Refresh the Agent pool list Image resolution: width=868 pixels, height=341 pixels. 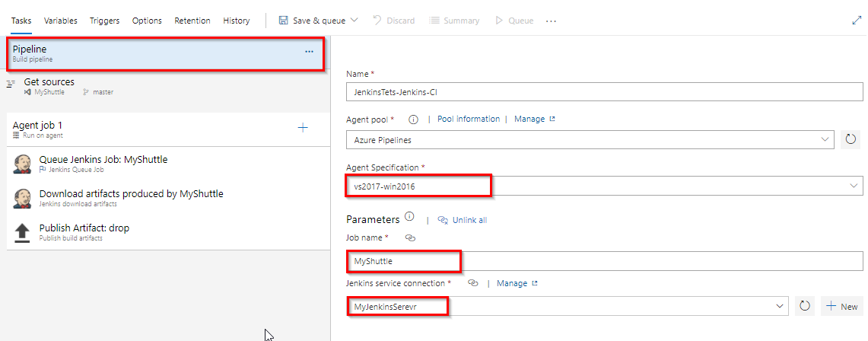pyautogui.click(x=851, y=140)
